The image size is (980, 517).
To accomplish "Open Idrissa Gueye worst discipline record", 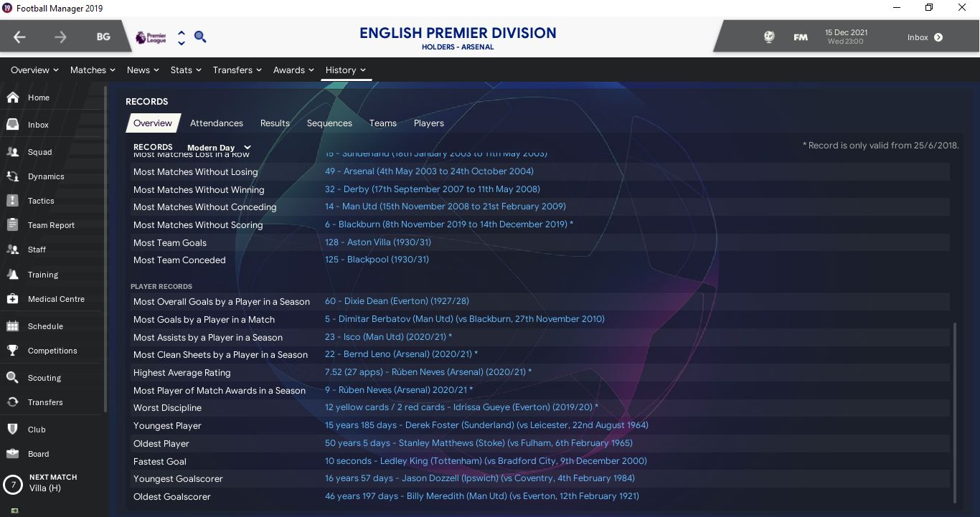I will coord(461,407).
